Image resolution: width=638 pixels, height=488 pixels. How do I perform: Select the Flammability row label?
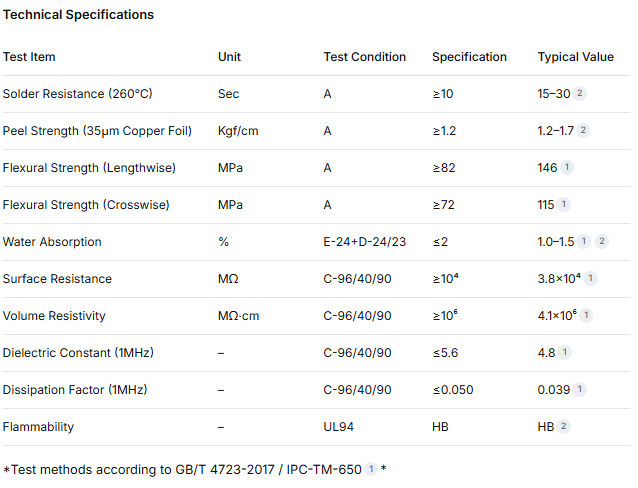[x=38, y=427]
